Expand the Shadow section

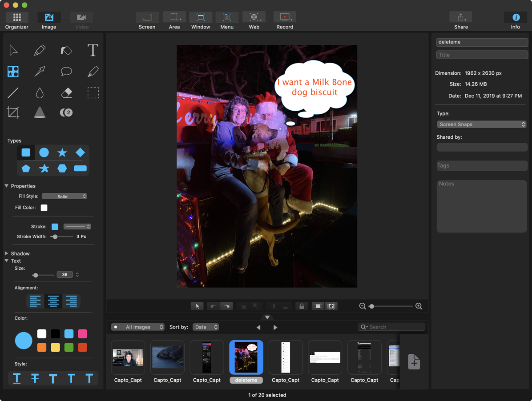7,253
